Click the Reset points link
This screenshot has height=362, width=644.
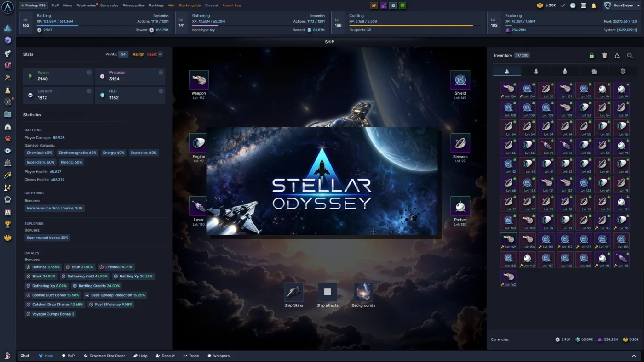coord(152,54)
